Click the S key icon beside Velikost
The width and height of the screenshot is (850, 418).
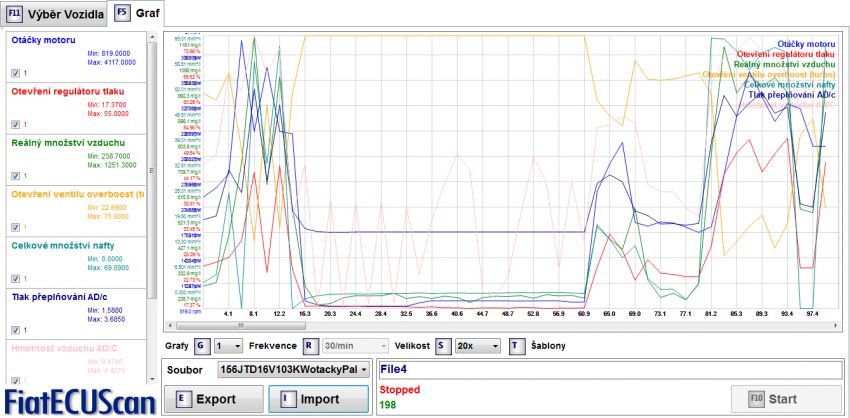(x=441, y=345)
